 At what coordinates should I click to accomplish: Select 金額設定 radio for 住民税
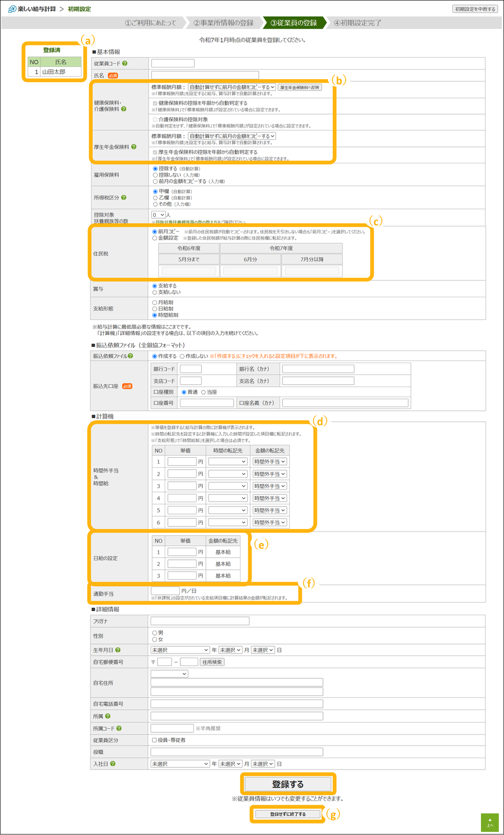[155, 238]
